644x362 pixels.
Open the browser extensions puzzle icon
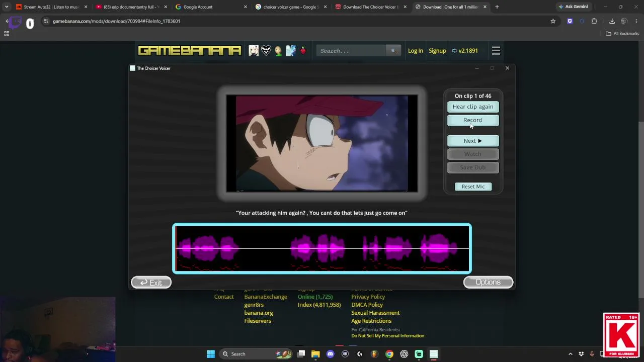[x=594, y=21]
